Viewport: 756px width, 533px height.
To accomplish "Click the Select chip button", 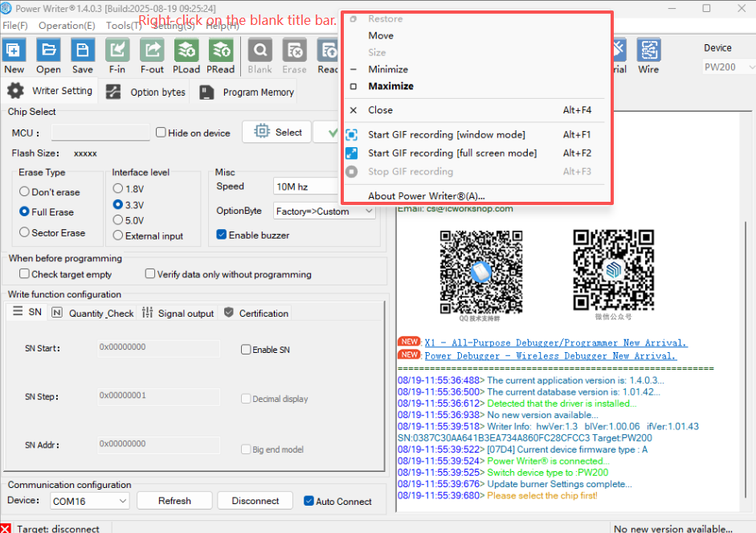I will (276, 132).
